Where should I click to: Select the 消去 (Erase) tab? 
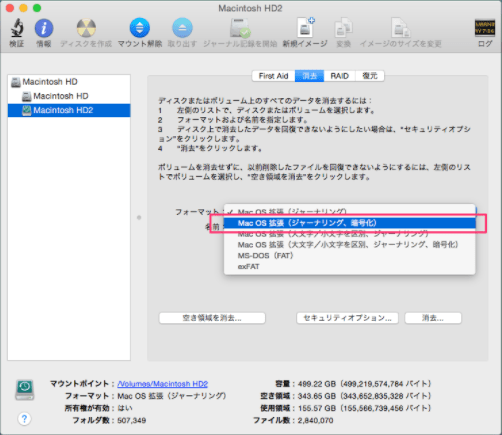[309, 76]
